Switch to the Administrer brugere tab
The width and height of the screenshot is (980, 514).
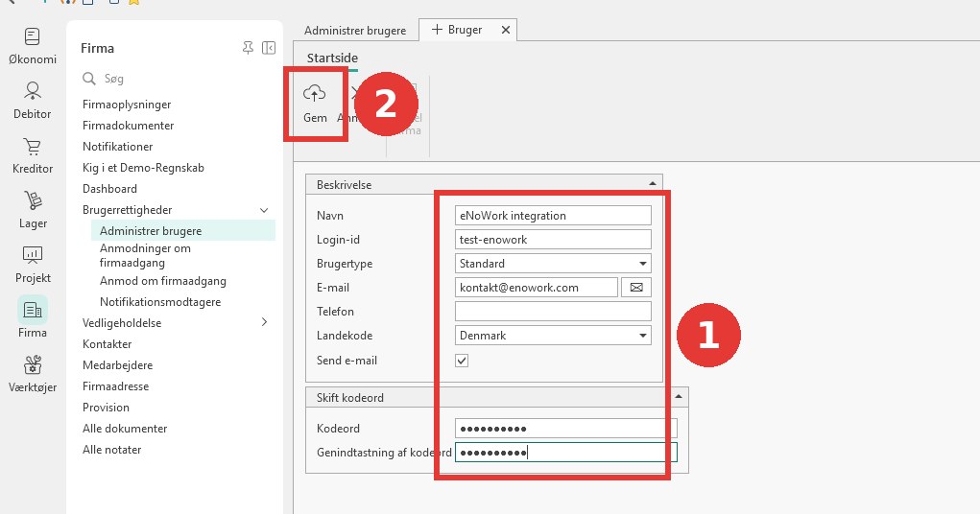tap(355, 30)
